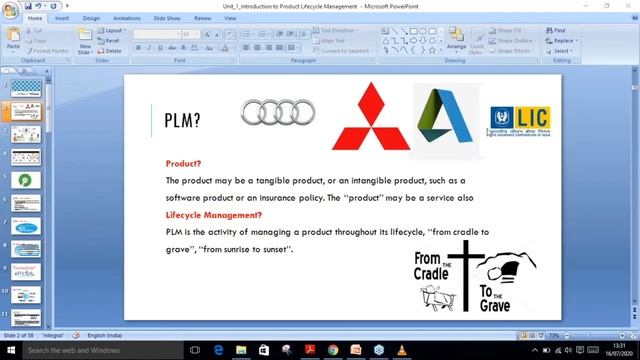
Task: Switch to the Home ribbon tab
Action: point(35,18)
